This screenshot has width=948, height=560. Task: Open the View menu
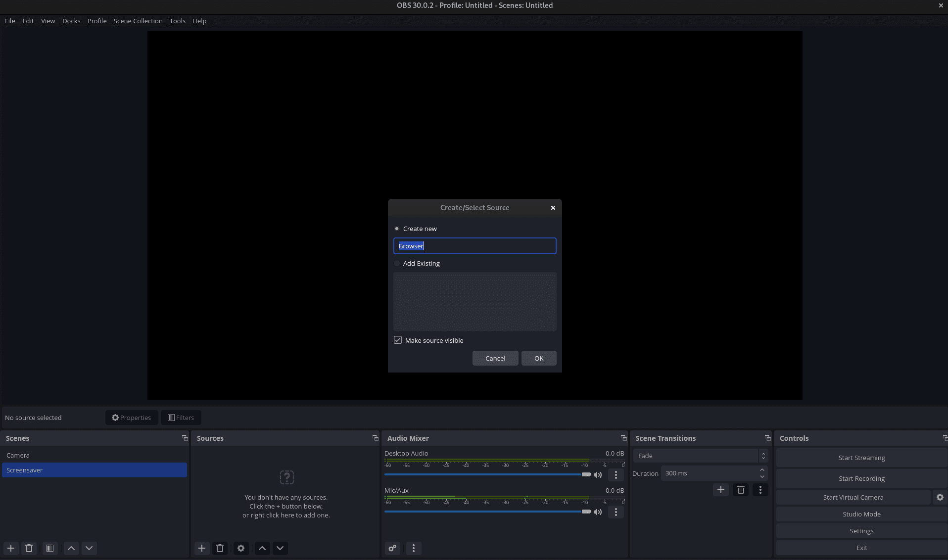pos(47,21)
